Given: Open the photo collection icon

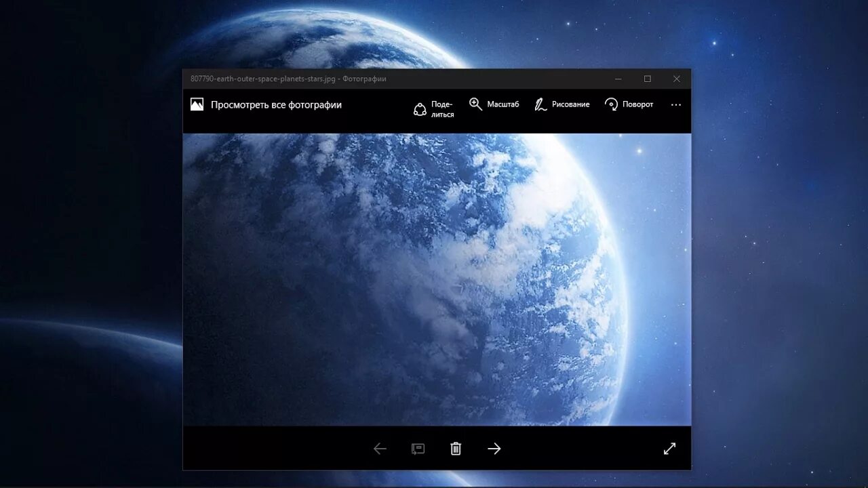Looking at the screenshot, I should point(197,104).
